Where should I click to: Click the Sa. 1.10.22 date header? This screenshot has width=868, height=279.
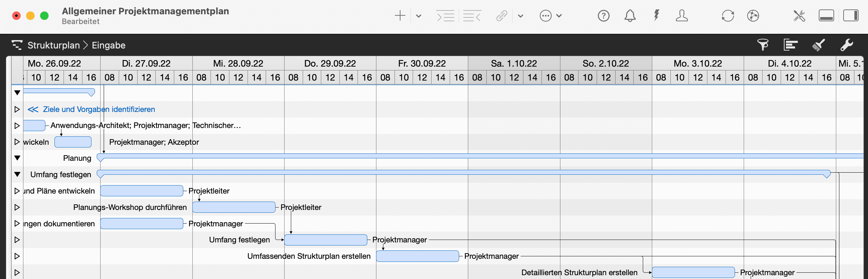pyautogui.click(x=514, y=63)
